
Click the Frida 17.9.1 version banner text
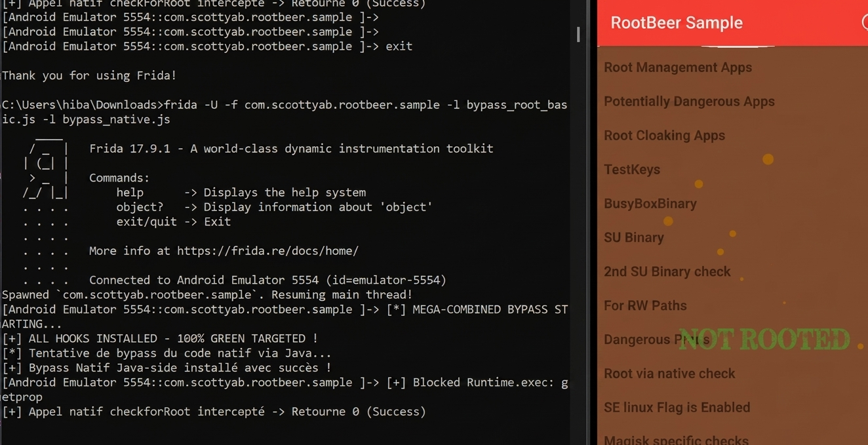[291, 149]
